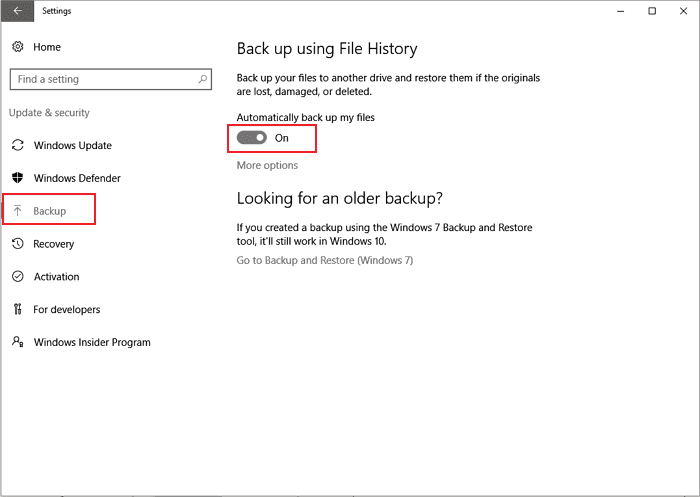
Task: Toggle Automatically back up my files switch
Action: pos(252,138)
